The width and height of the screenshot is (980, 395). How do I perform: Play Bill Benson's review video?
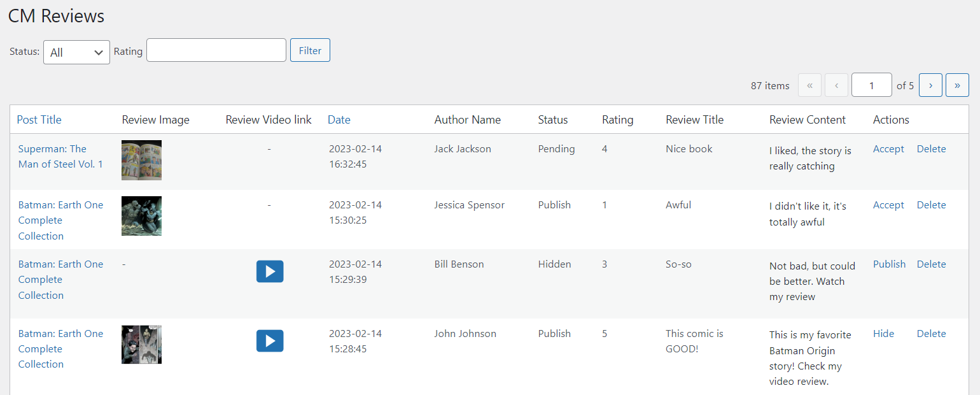click(x=270, y=271)
